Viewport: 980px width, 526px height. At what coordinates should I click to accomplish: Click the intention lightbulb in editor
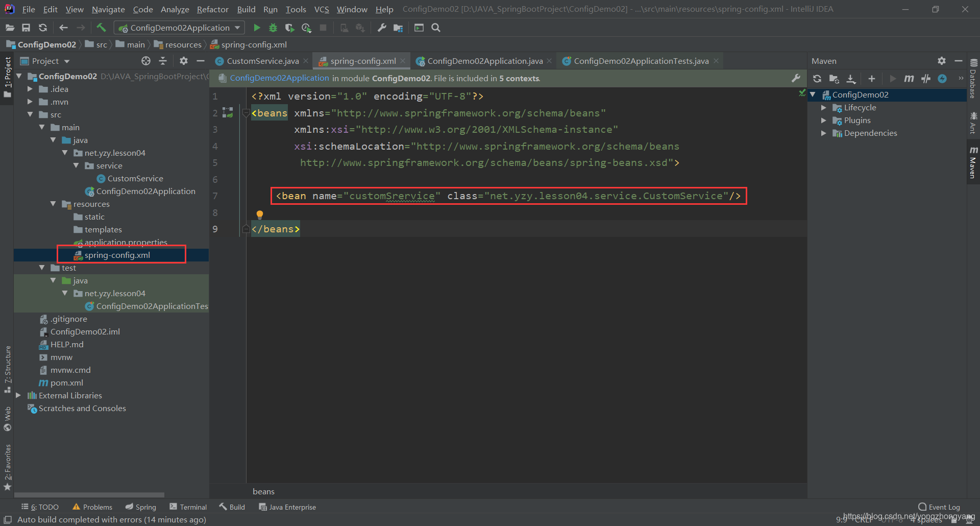[259, 214]
